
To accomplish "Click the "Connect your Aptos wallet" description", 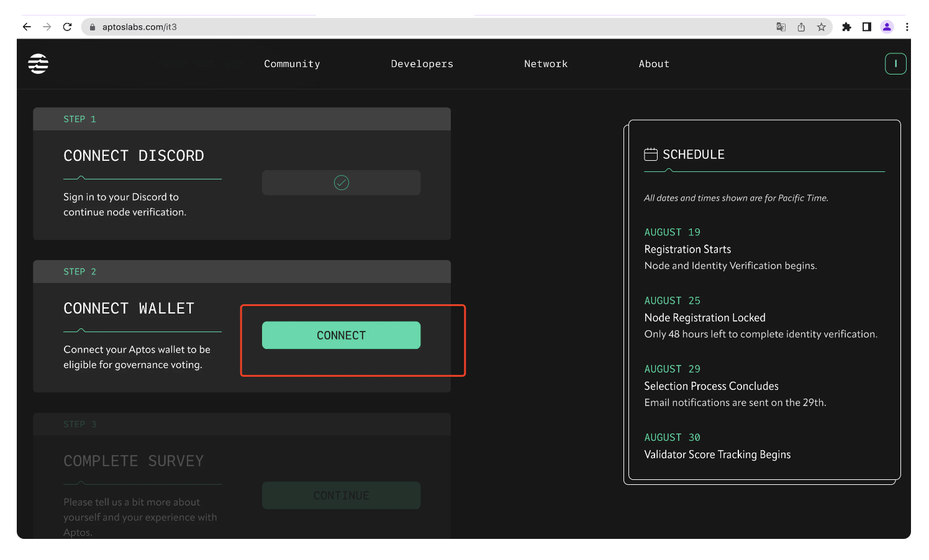I will tap(137, 357).
